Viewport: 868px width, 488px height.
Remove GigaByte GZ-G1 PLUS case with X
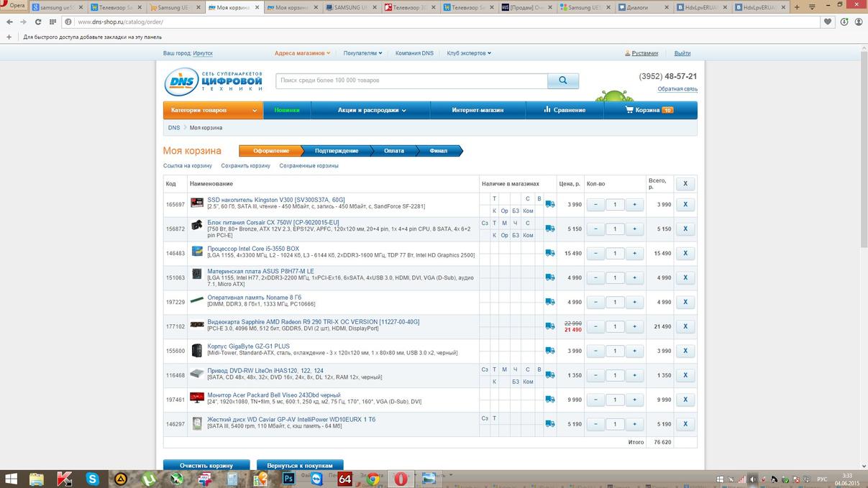click(x=685, y=351)
